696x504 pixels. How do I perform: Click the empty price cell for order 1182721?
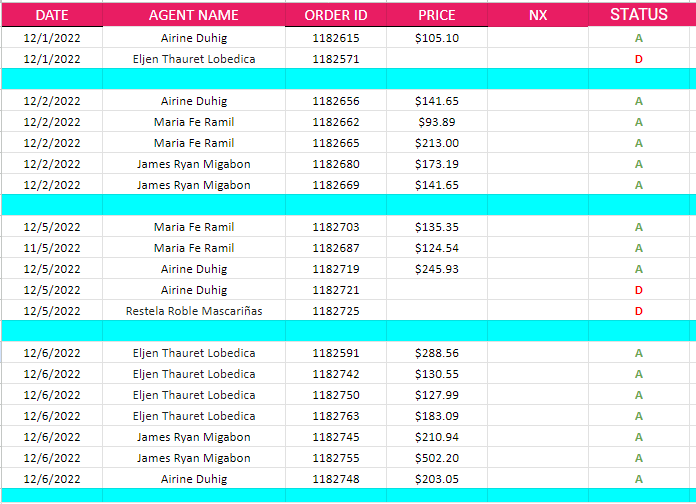click(x=436, y=290)
